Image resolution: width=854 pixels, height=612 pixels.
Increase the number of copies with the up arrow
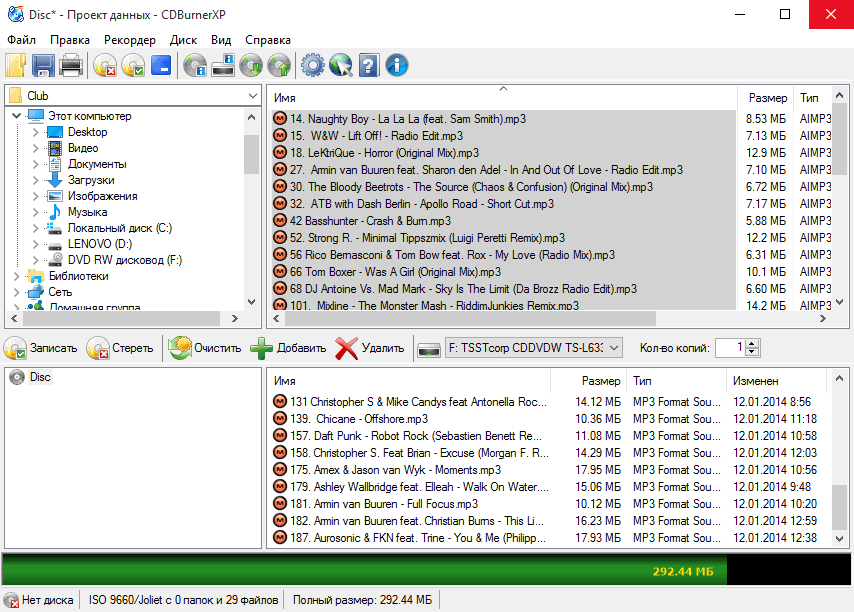pos(752,344)
